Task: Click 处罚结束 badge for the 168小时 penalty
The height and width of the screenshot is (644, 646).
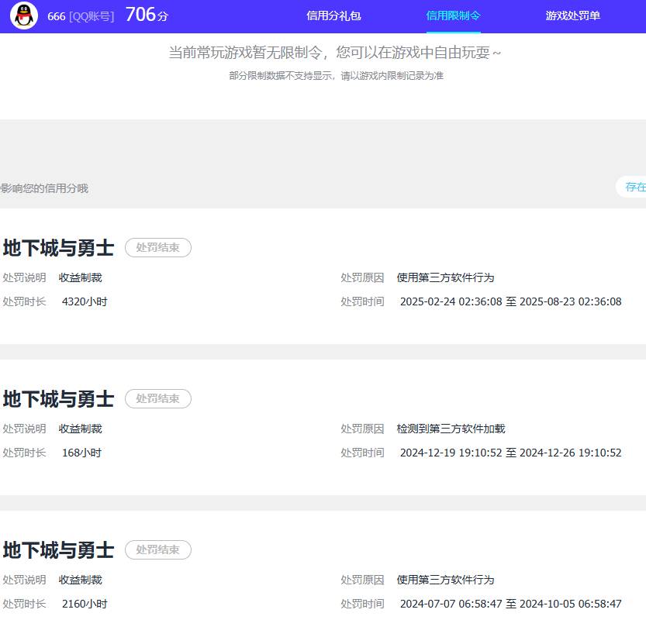Action: pos(158,398)
